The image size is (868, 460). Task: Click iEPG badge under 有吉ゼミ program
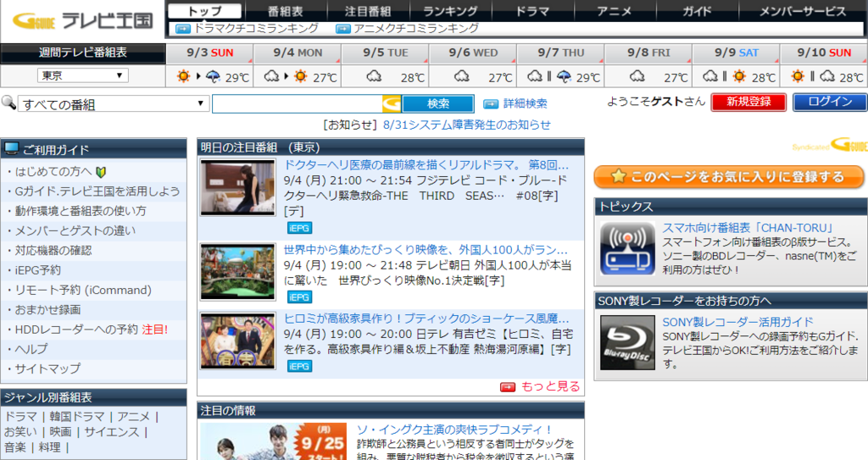pyautogui.click(x=299, y=367)
